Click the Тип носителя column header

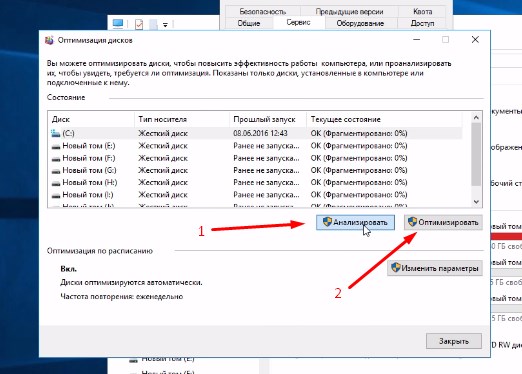(x=182, y=119)
